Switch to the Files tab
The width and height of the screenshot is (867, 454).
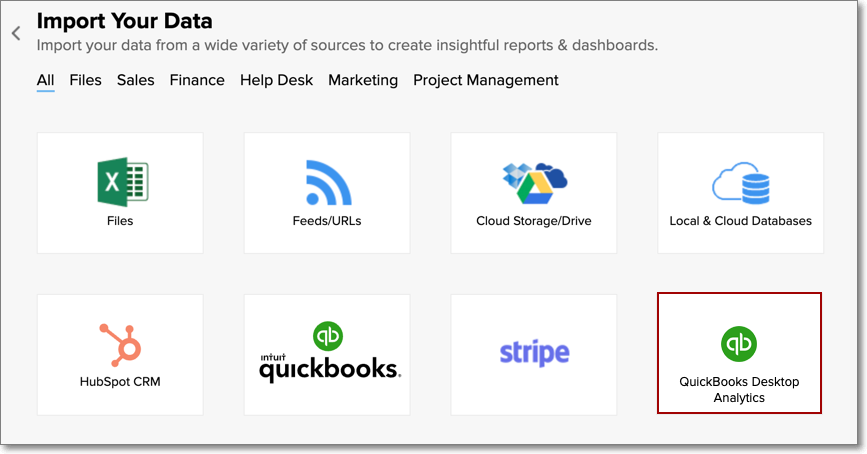[x=85, y=80]
